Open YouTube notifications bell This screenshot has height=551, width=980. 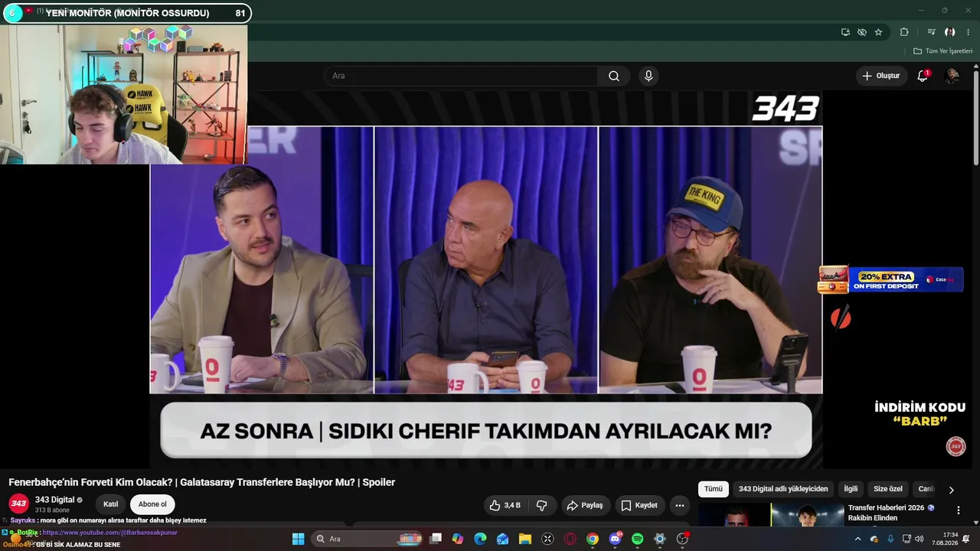tap(923, 76)
